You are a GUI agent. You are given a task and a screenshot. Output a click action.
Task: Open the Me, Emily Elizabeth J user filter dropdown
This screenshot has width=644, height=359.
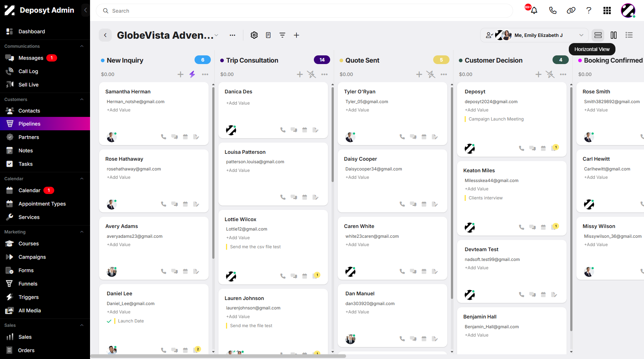click(x=534, y=35)
